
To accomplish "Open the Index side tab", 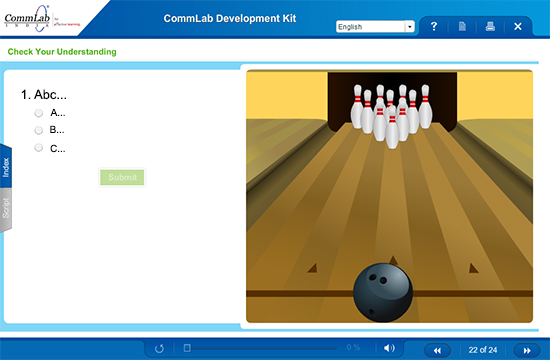I will click(x=6, y=167).
